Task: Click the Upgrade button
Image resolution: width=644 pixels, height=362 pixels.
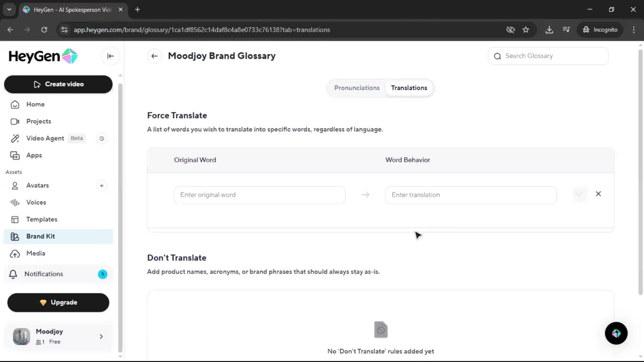Action: [58, 302]
